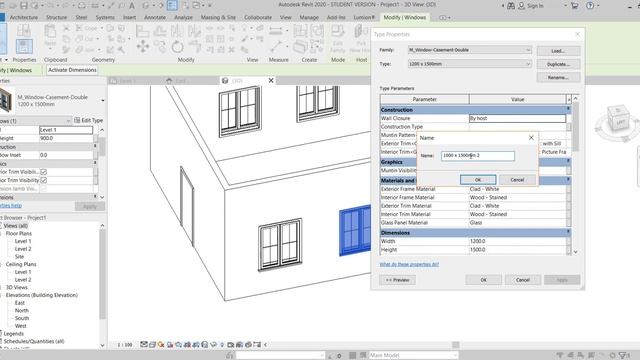Click the Activate Dimensions button
This screenshot has height=360, width=640.
(72, 70)
